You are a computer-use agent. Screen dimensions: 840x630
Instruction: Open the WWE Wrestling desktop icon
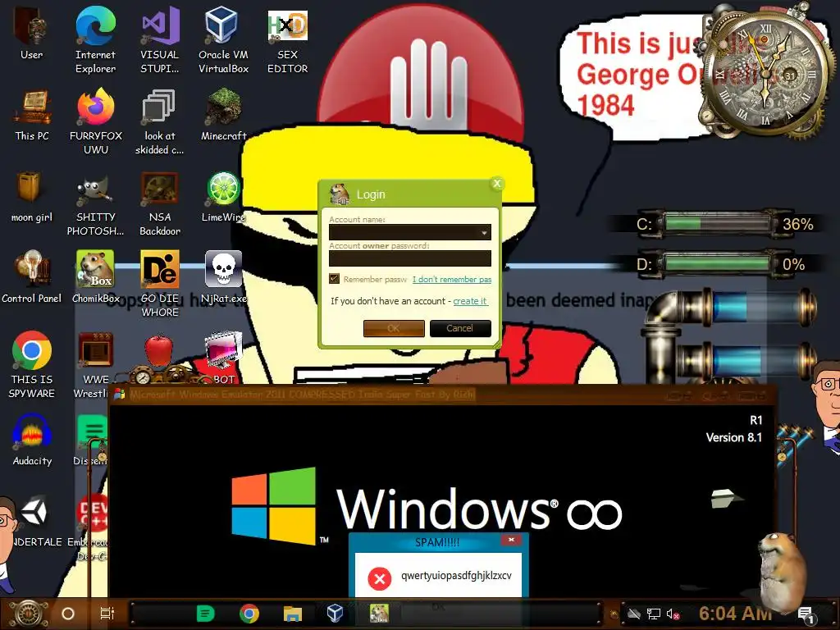[x=94, y=365]
